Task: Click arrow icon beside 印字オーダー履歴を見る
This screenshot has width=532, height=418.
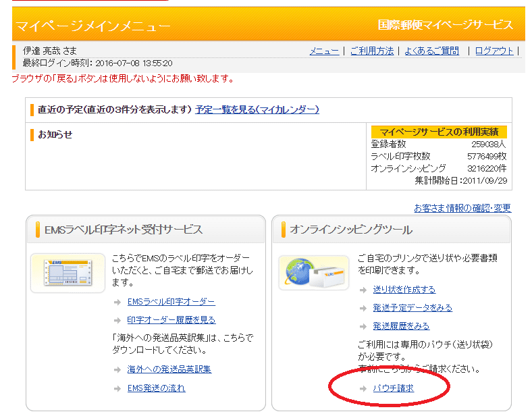Action: pyautogui.click(x=117, y=320)
